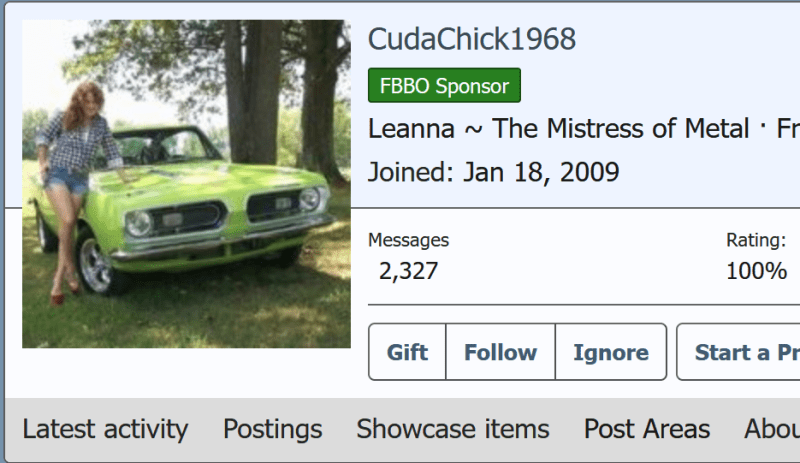Select the Post Areas tab
The height and width of the screenshot is (463, 800).
coord(646,429)
